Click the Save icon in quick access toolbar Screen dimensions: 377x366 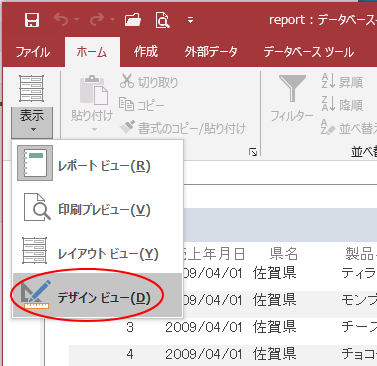pyautogui.click(x=32, y=20)
